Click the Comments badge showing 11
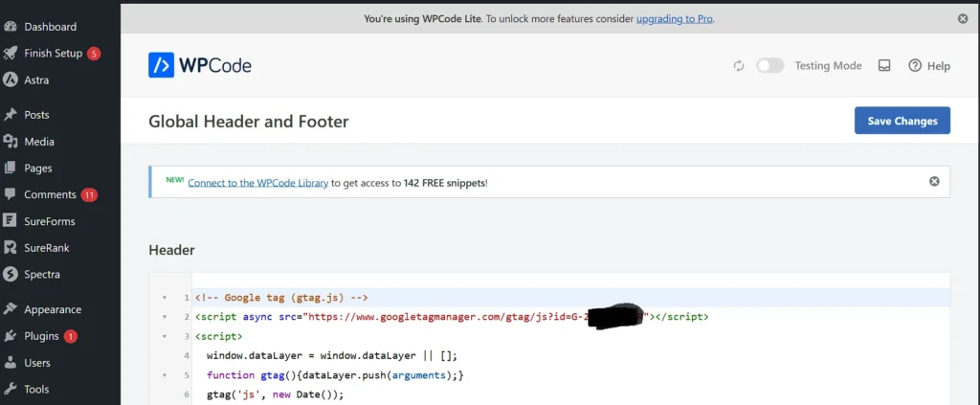980x405 pixels. click(x=89, y=195)
